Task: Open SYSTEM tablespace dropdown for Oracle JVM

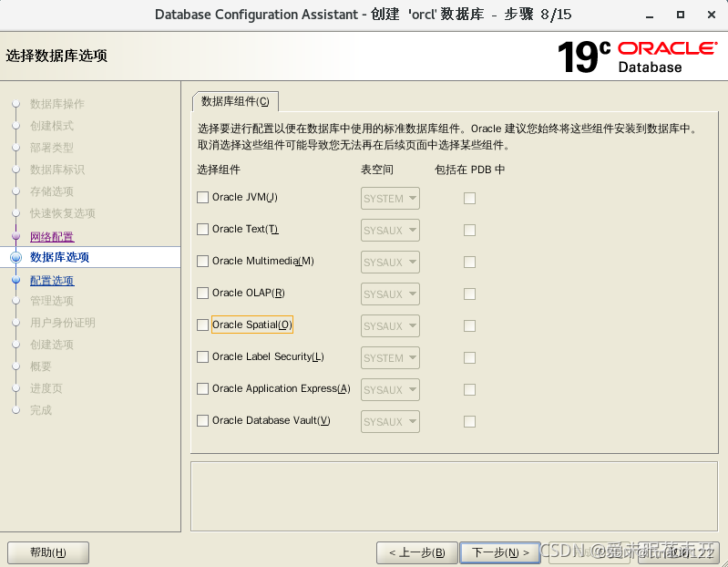Action: tap(390, 199)
